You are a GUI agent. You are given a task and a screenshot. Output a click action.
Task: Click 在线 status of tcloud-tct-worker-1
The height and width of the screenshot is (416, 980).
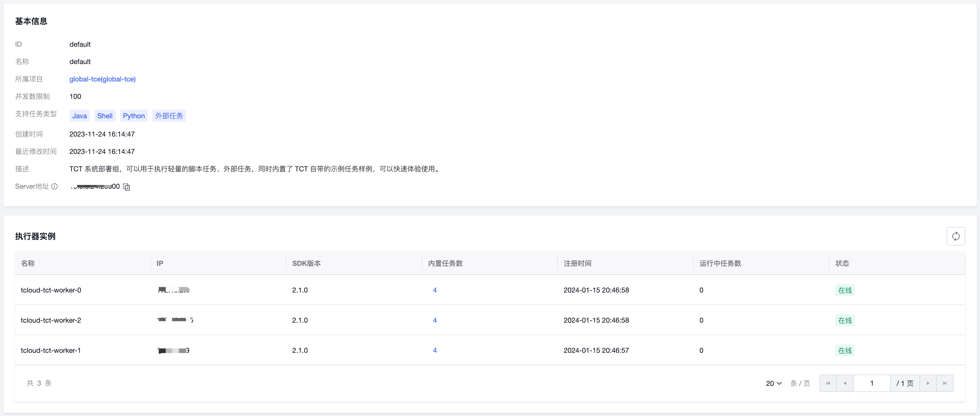coord(845,350)
